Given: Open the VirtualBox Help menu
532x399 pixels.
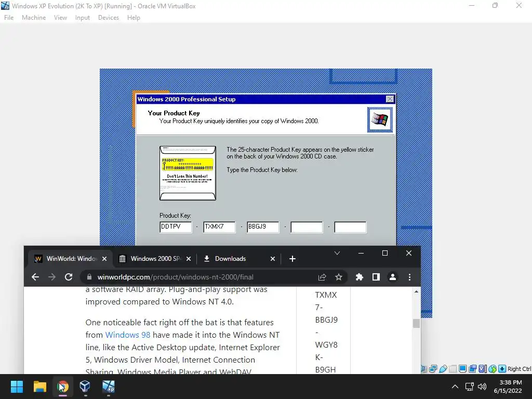Looking at the screenshot, I should 134,18.
